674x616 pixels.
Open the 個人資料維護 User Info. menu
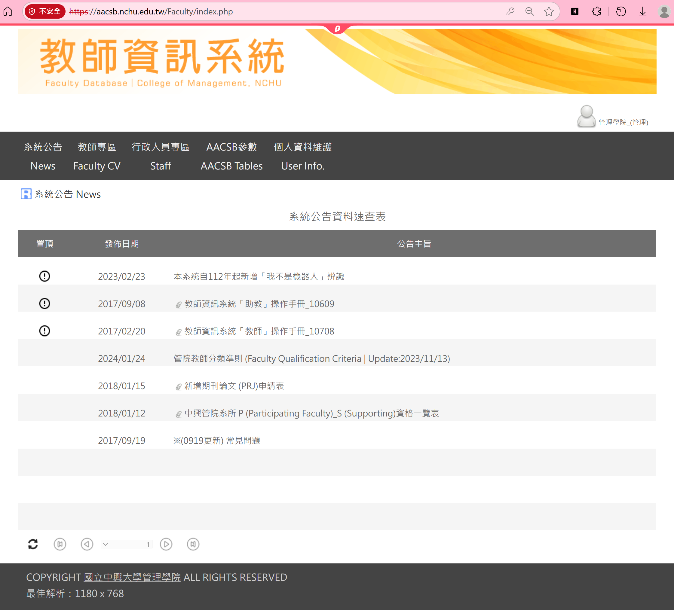(303, 156)
